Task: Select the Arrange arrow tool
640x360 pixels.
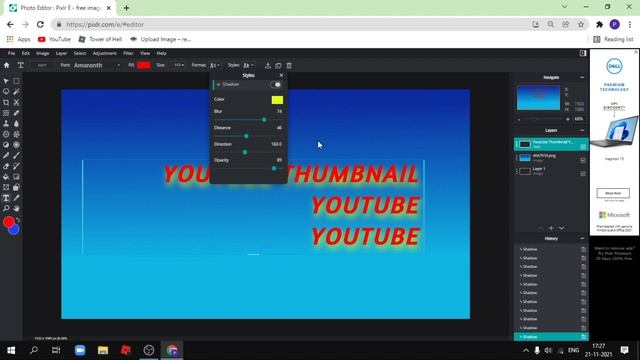Action: [6, 81]
